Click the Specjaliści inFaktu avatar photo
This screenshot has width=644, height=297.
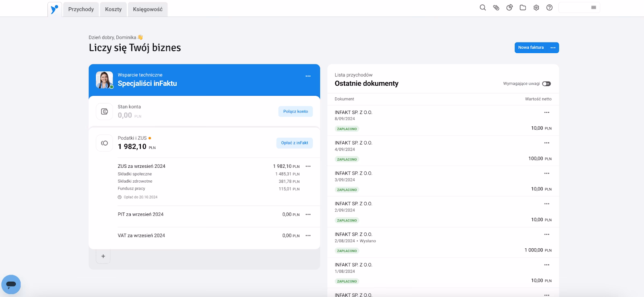pyautogui.click(x=104, y=80)
